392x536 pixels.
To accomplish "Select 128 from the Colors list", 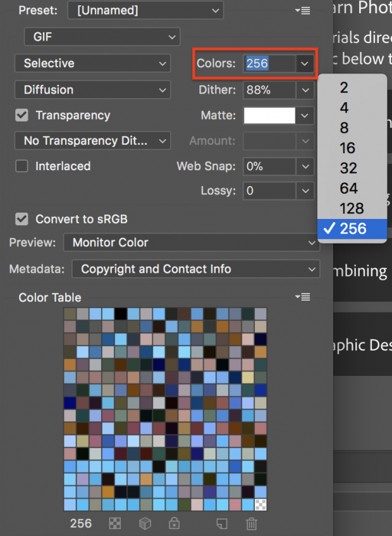I will [x=352, y=208].
